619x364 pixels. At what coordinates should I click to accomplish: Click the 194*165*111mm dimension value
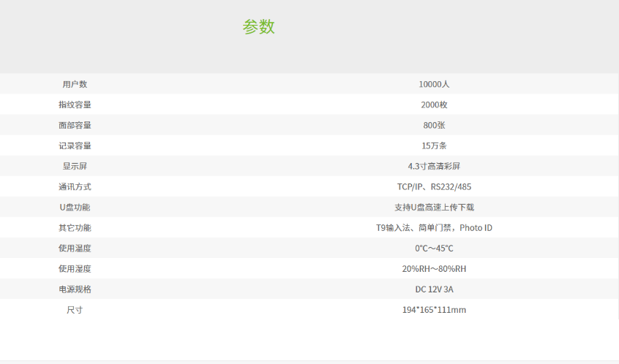click(434, 310)
